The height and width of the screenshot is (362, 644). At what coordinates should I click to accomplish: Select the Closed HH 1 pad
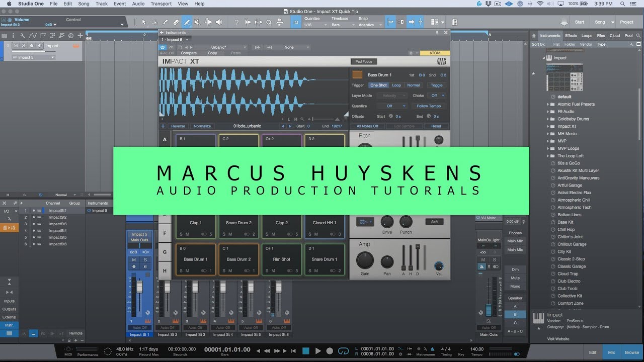[x=325, y=223]
